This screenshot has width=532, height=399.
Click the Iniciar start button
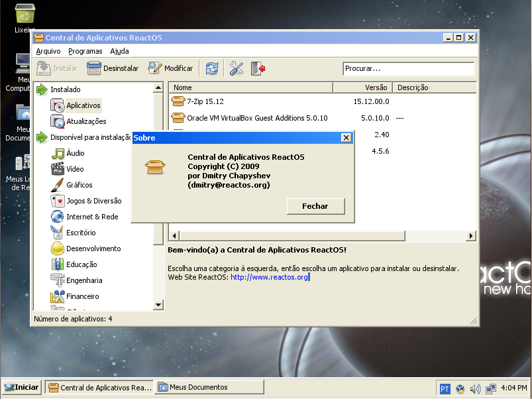click(x=22, y=387)
